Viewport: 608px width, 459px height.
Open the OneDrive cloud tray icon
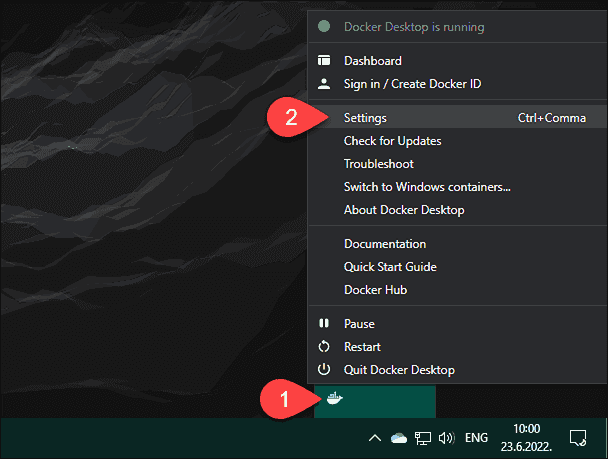(x=399, y=438)
